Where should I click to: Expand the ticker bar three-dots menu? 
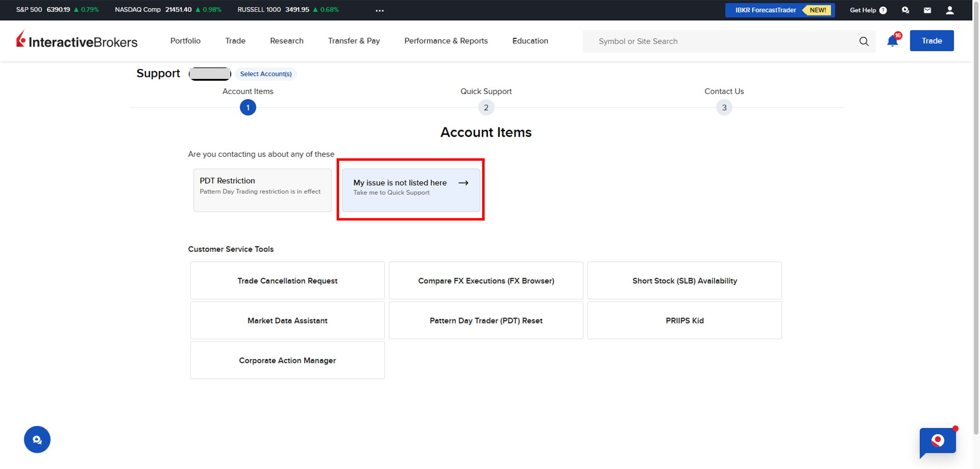point(380,10)
